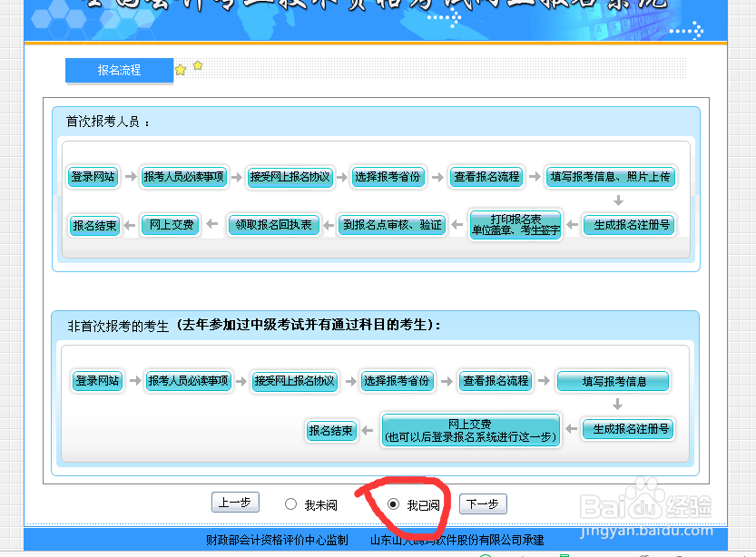Click 到报名点审核、验证 step box

click(392, 225)
